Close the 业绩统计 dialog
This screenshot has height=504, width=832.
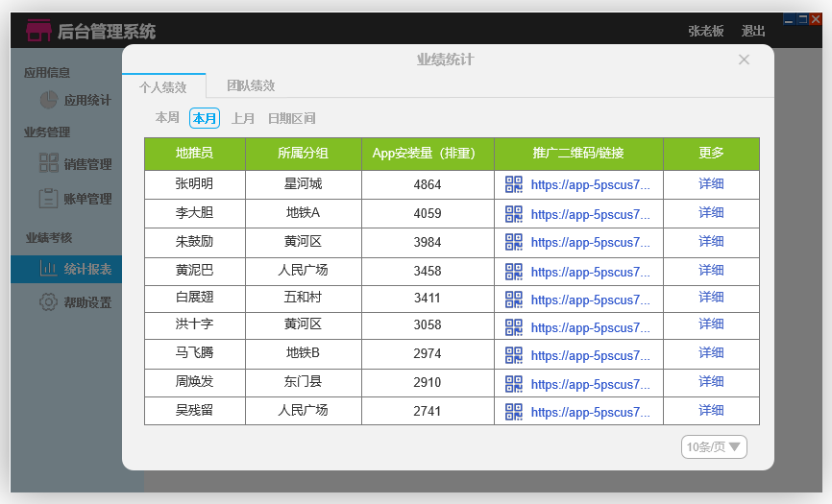[744, 60]
